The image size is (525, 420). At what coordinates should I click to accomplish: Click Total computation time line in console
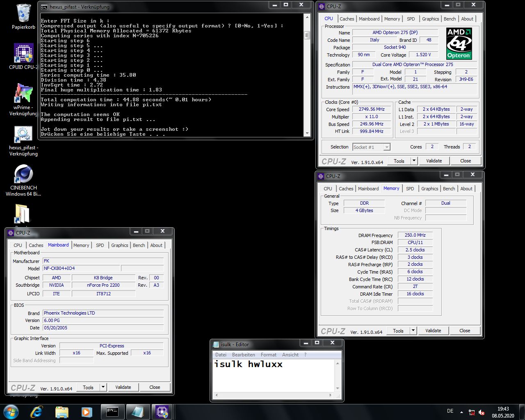[x=126, y=100]
